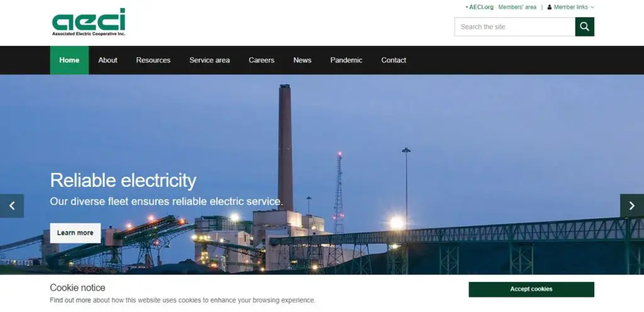This screenshot has width=644, height=312.
Task: Open the Home tab
Action: coord(69,60)
